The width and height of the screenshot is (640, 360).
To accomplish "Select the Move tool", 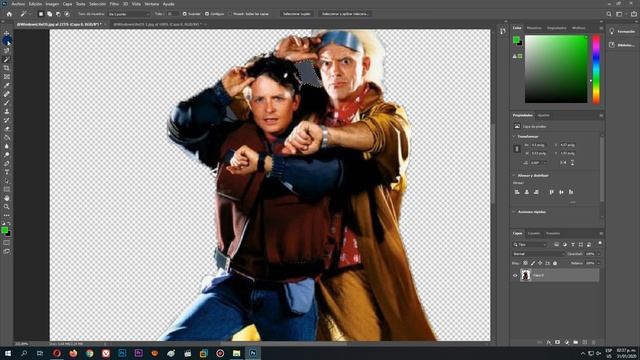I will (x=7, y=33).
